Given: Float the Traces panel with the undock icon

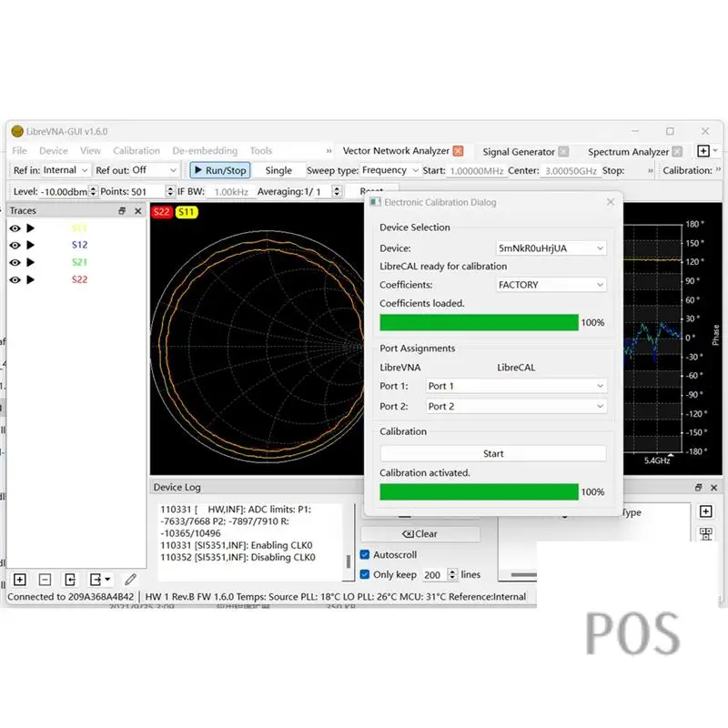Looking at the screenshot, I should pos(122,211).
